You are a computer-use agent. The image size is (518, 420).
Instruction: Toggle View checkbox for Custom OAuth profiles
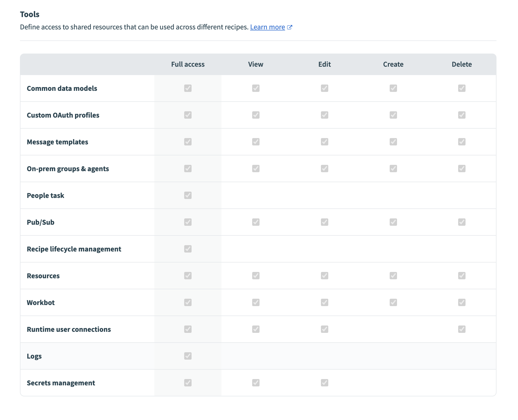(256, 115)
